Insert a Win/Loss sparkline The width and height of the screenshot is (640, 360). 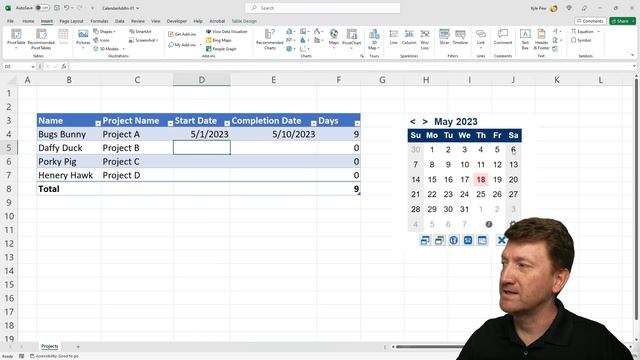425,38
